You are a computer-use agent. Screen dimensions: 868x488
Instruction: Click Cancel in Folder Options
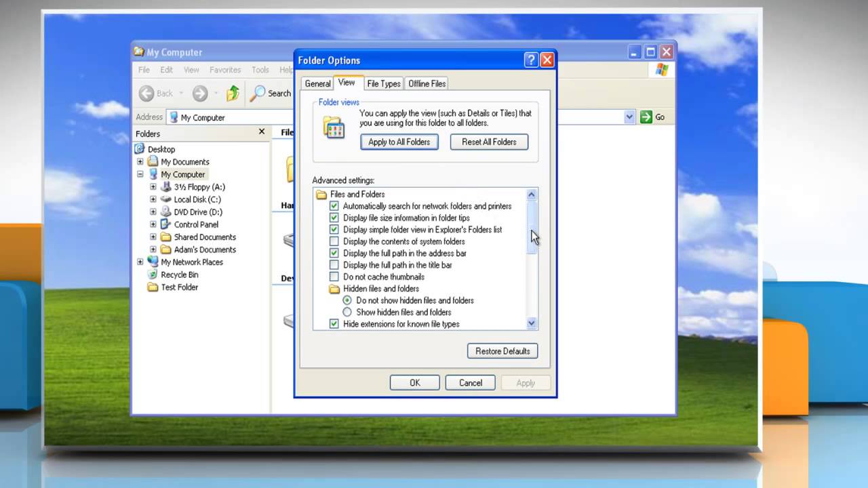click(x=471, y=383)
